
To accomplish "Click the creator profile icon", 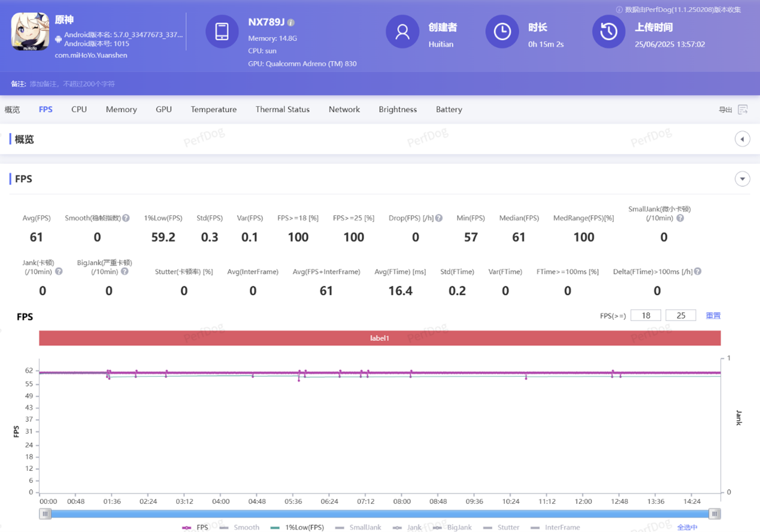I will click(x=402, y=32).
